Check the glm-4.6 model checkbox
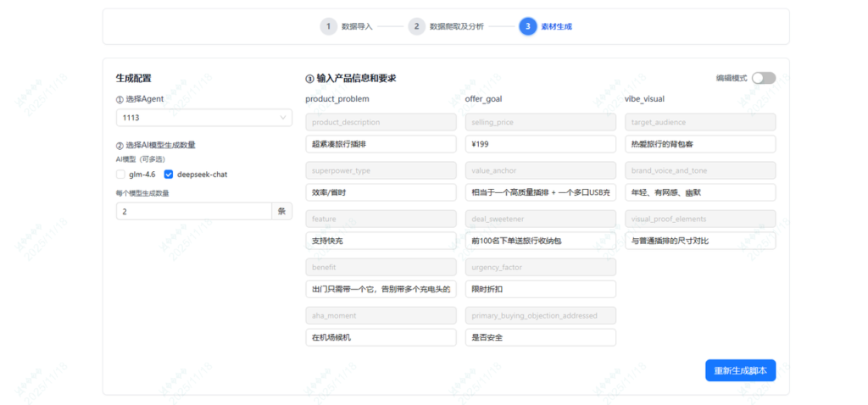Image resolution: width=868 pixels, height=405 pixels. 120,175
